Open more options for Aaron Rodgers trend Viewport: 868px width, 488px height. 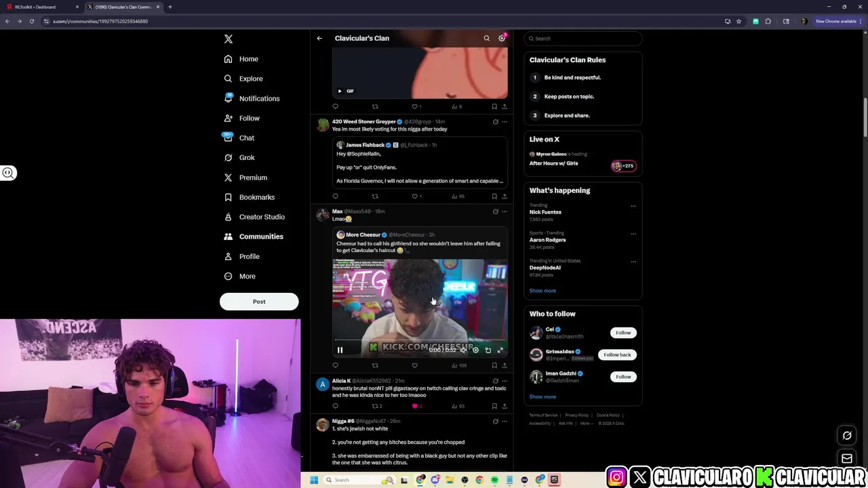click(x=633, y=234)
